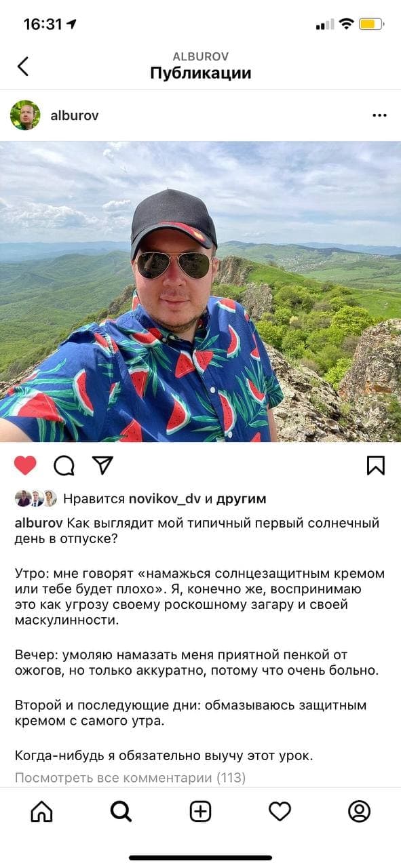This screenshot has width=401, height=868.
Task: Open comments via the speech bubble icon
Action: (x=64, y=465)
